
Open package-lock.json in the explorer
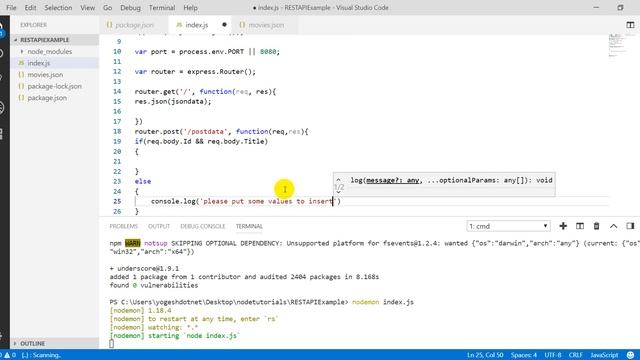pyautogui.click(x=54, y=86)
